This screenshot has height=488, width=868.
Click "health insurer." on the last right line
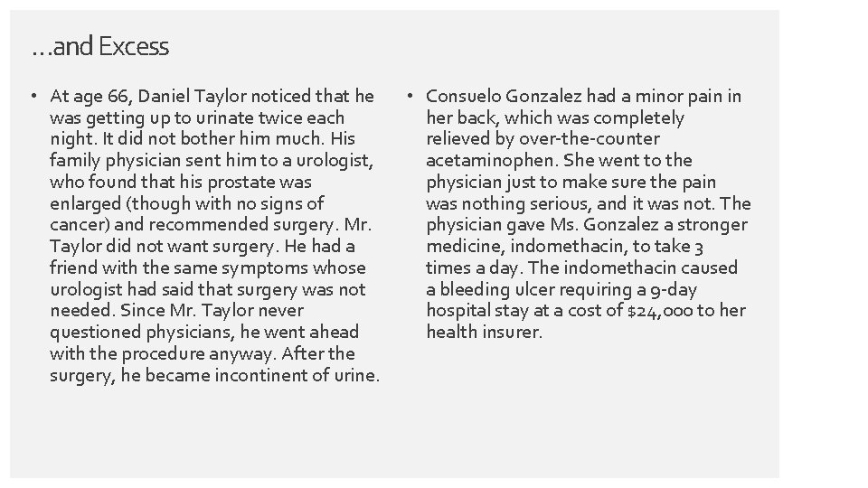[x=484, y=332]
